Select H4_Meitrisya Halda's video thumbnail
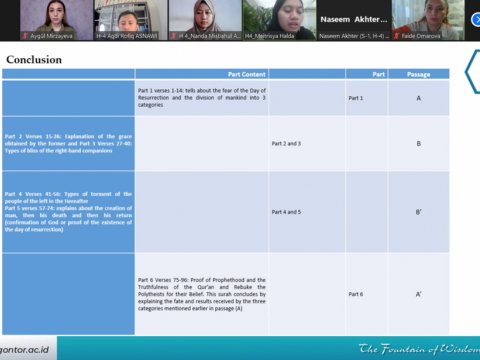 click(279, 20)
